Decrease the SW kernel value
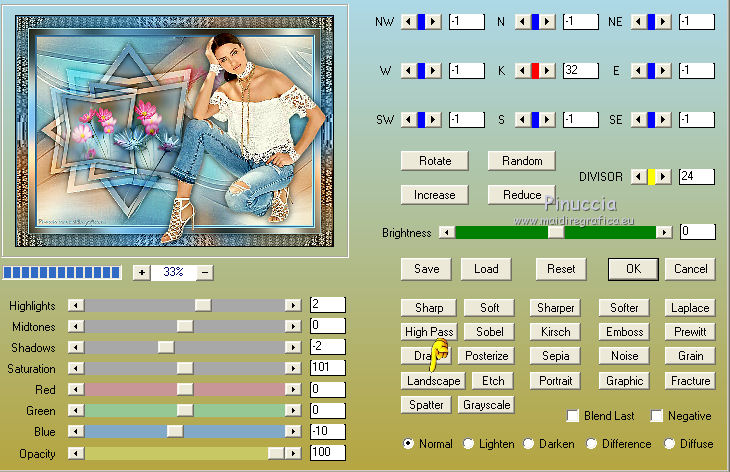This screenshot has width=730, height=472. (409, 120)
